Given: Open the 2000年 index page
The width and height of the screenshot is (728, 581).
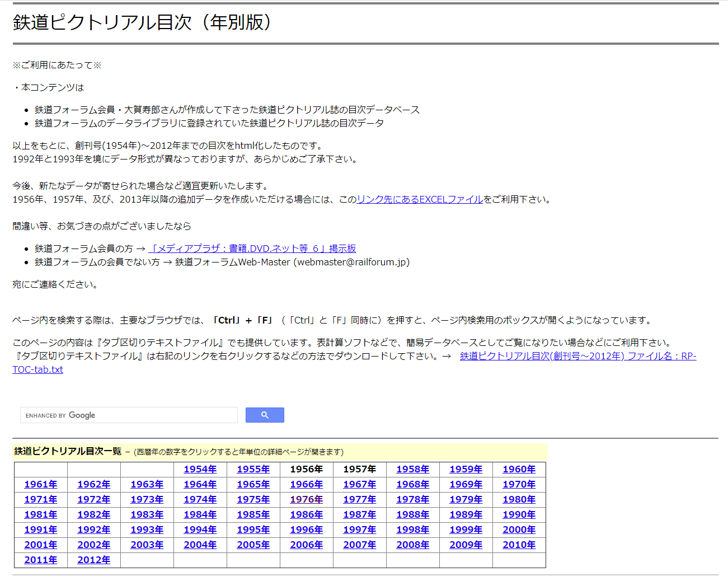Looking at the screenshot, I should click(519, 530).
